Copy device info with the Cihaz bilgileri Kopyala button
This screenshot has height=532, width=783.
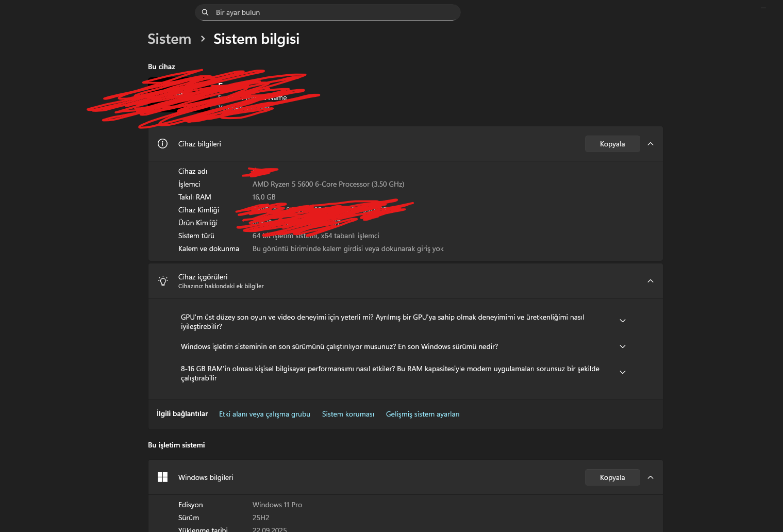[x=612, y=144]
